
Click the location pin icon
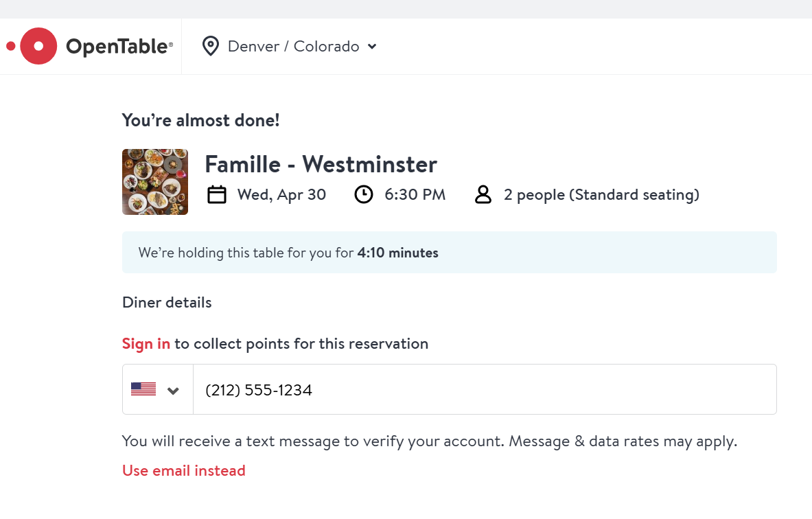[210, 46]
